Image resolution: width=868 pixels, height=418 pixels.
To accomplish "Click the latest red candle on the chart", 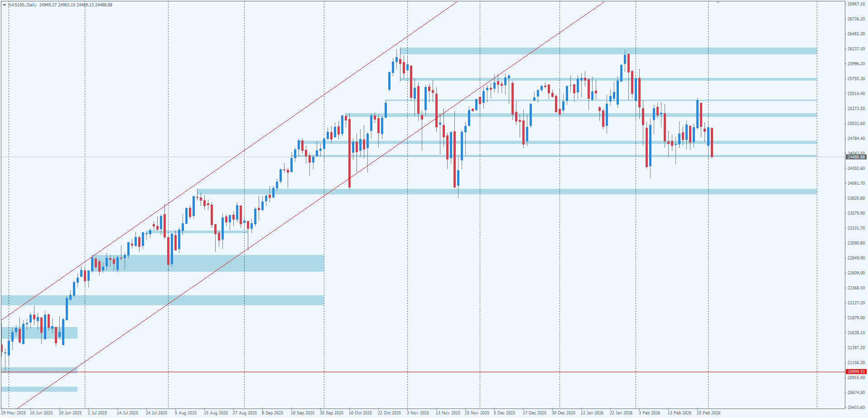I will click(712, 143).
